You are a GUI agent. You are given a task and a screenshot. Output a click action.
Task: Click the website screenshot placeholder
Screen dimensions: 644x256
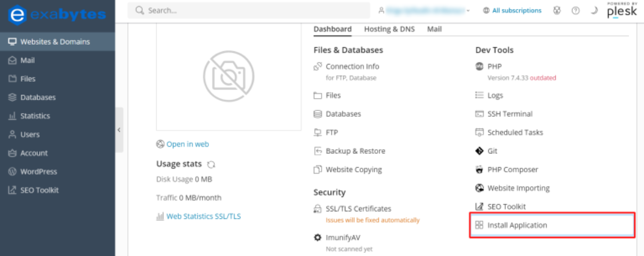(229, 76)
